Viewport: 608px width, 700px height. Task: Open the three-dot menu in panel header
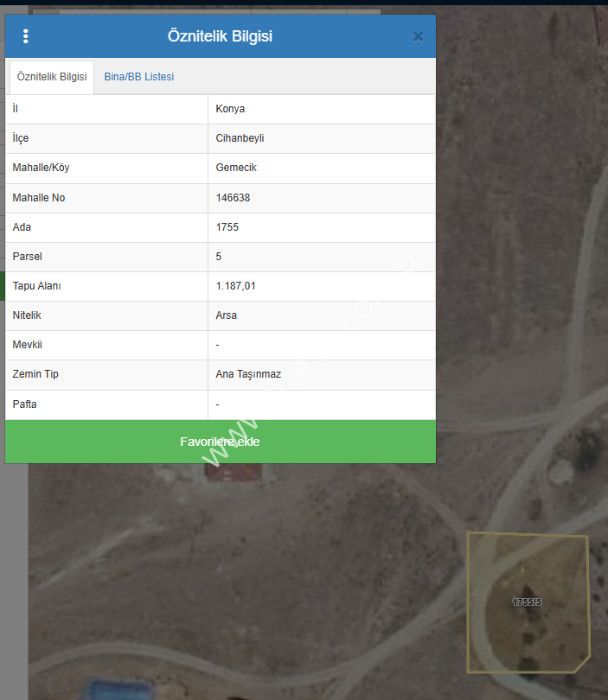pos(26,36)
